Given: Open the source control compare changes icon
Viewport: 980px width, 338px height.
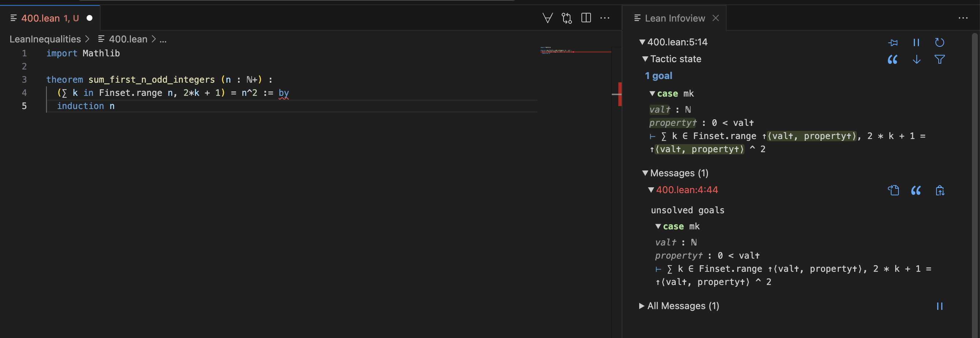Looking at the screenshot, I should pyautogui.click(x=566, y=18).
